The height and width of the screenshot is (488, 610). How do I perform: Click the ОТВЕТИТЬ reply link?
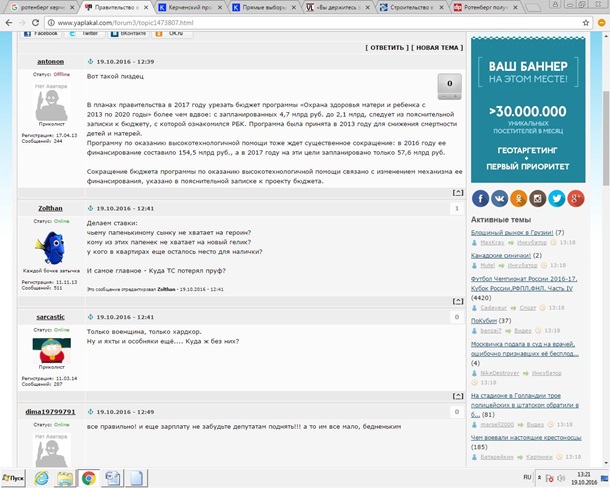click(385, 47)
